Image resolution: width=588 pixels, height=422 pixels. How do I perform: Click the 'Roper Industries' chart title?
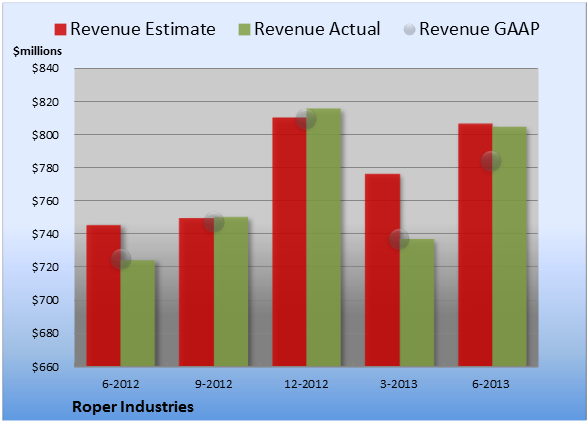click(x=133, y=407)
